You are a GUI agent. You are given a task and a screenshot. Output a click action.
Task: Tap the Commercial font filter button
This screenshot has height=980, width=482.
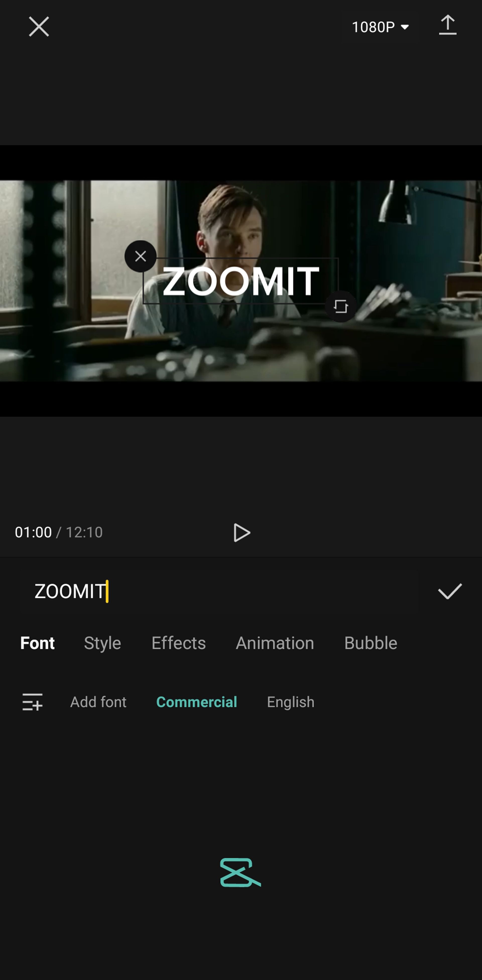[x=197, y=701]
